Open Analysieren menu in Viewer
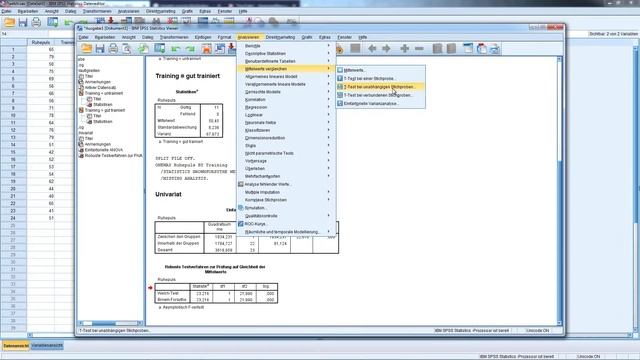Screen dimensions: 640x360 point(248,37)
